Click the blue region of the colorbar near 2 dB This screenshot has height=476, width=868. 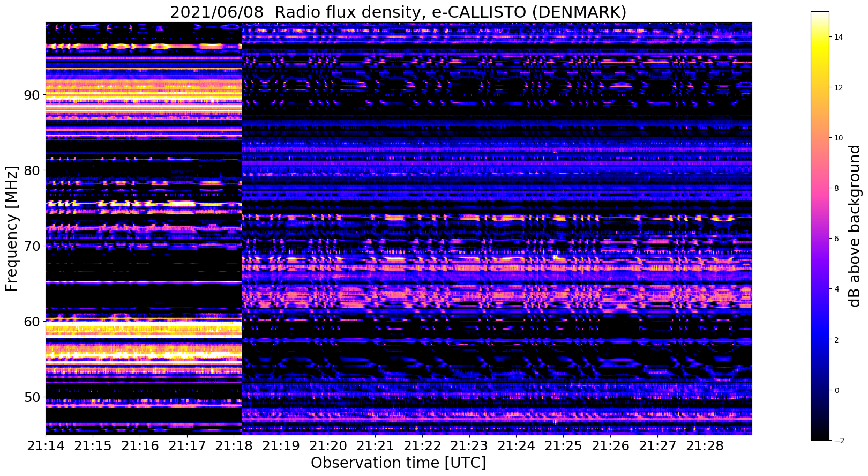click(820, 339)
